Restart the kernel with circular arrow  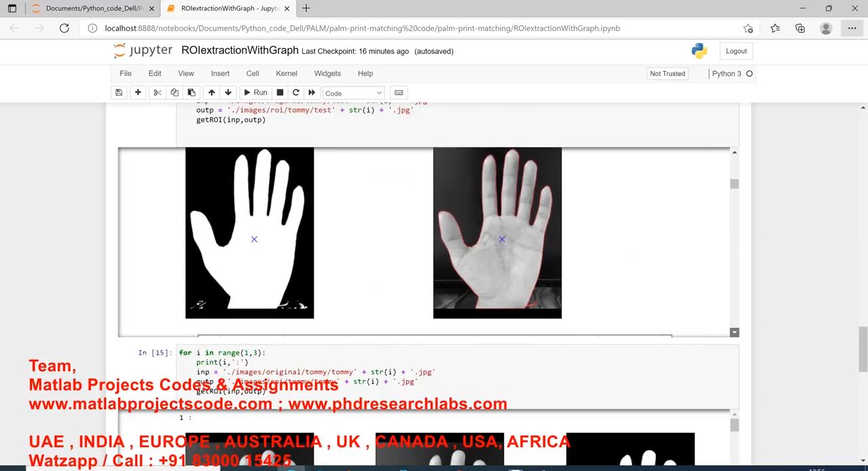[295, 93]
